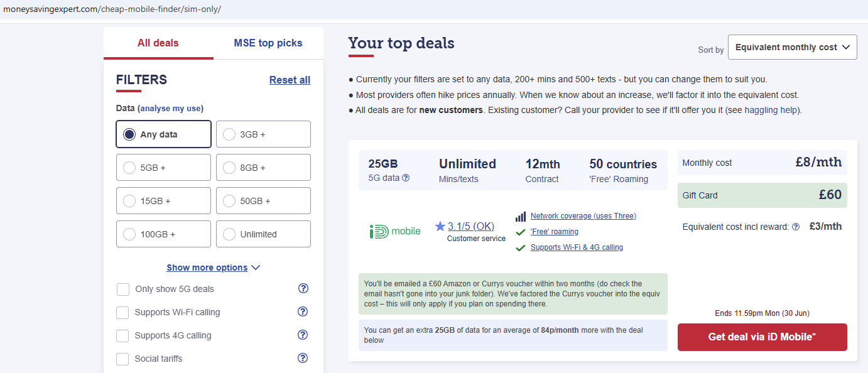Click help icon beside Only show 5G deals
The height and width of the screenshot is (373, 868).
(303, 288)
